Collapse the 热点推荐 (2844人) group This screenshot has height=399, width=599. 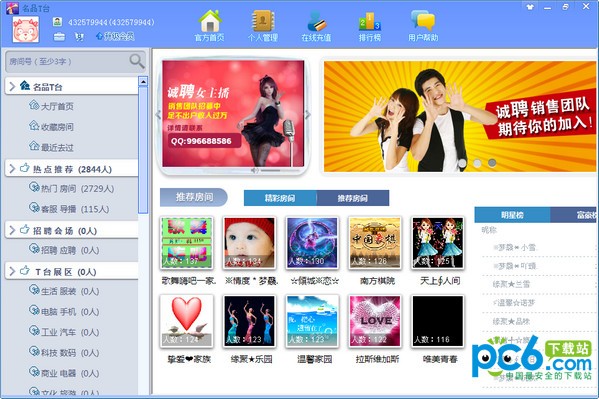coord(12,169)
